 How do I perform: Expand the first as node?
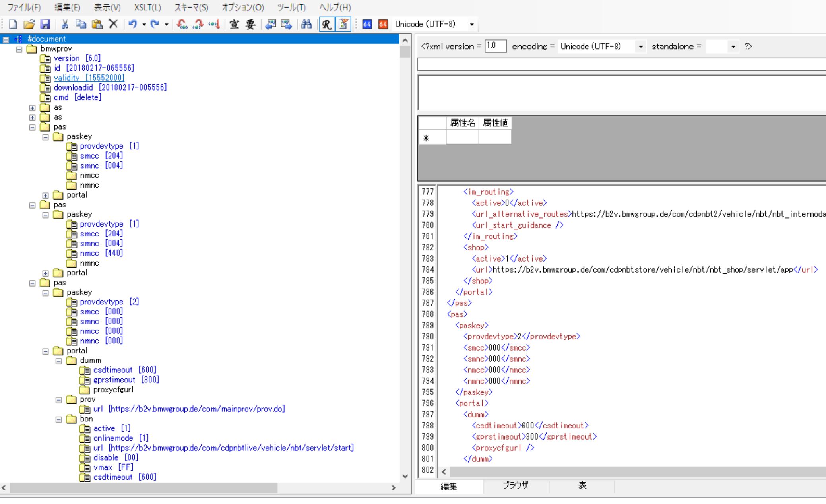click(32, 108)
